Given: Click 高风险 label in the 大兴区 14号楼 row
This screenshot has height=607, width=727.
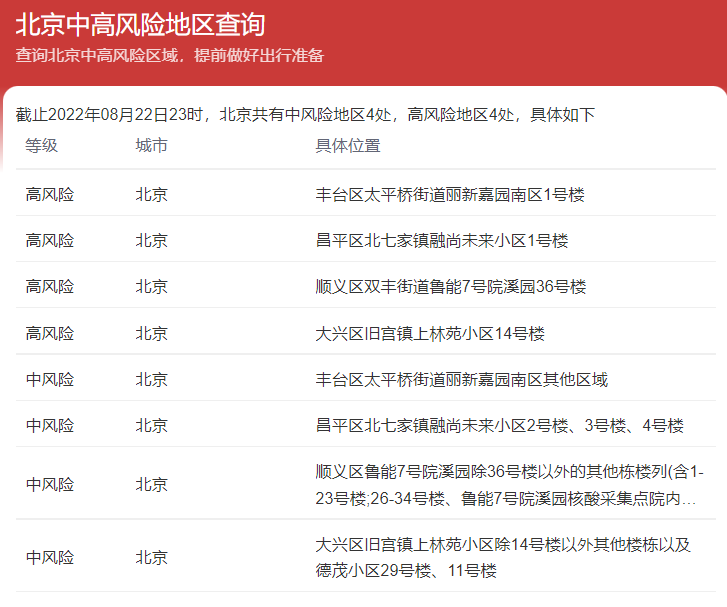Looking at the screenshot, I should pos(50,333).
